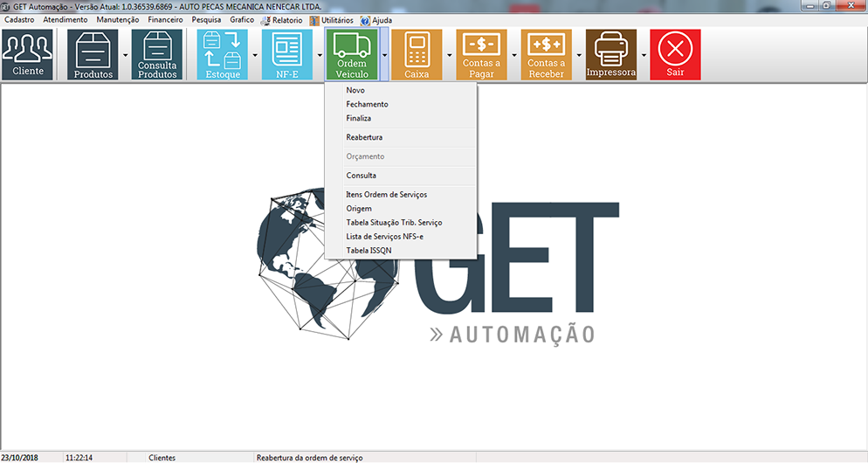Open the Financeiro menu in menu bar

click(x=165, y=19)
